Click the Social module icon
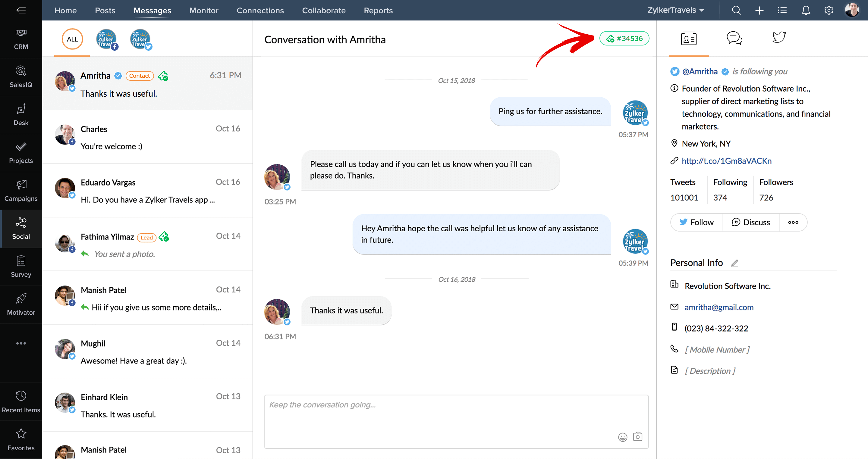The image size is (868, 459). pos(21,228)
